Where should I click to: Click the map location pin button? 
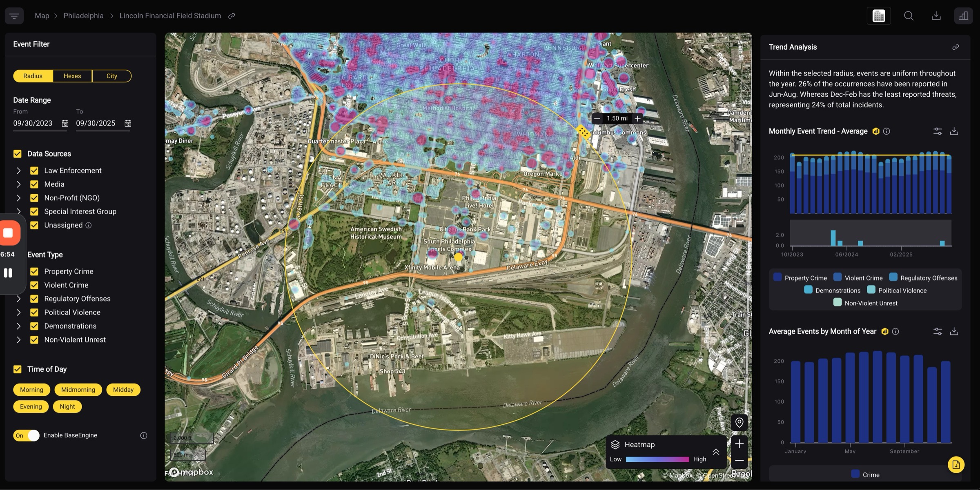(x=739, y=422)
